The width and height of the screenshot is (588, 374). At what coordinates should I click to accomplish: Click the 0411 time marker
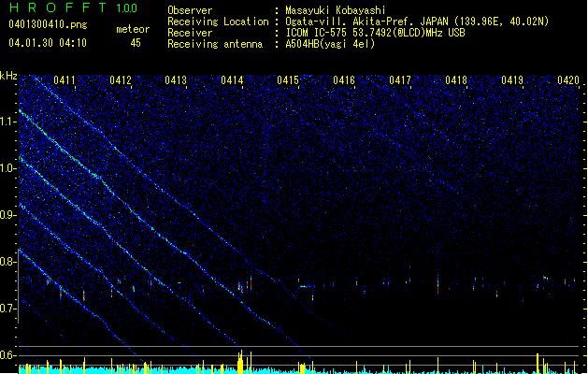(x=65, y=79)
